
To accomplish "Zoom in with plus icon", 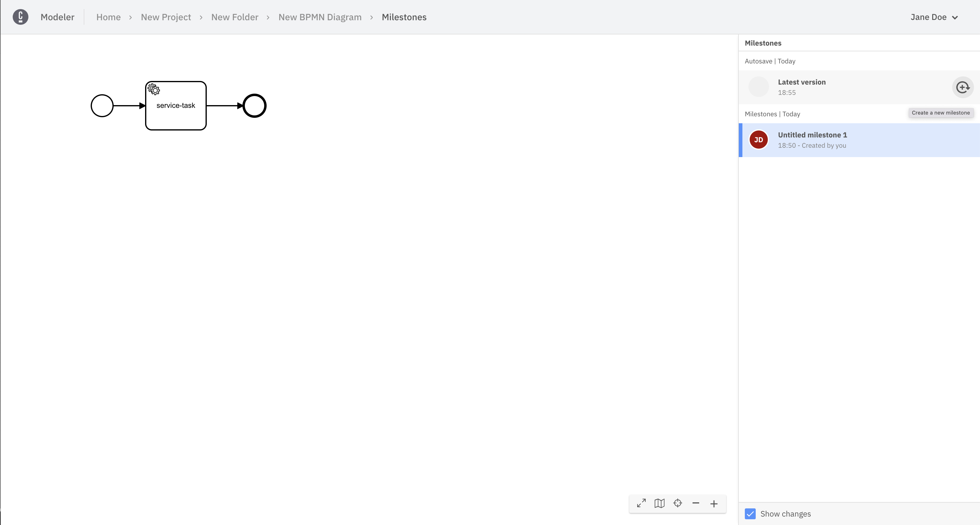I will point(714,504).
